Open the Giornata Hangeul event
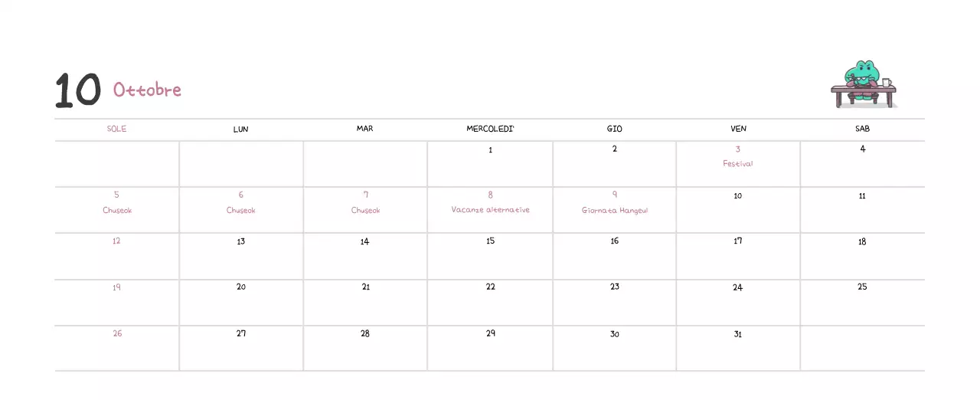Image resolution: width=980 pixels, height=400 pixels. (615, 210)
